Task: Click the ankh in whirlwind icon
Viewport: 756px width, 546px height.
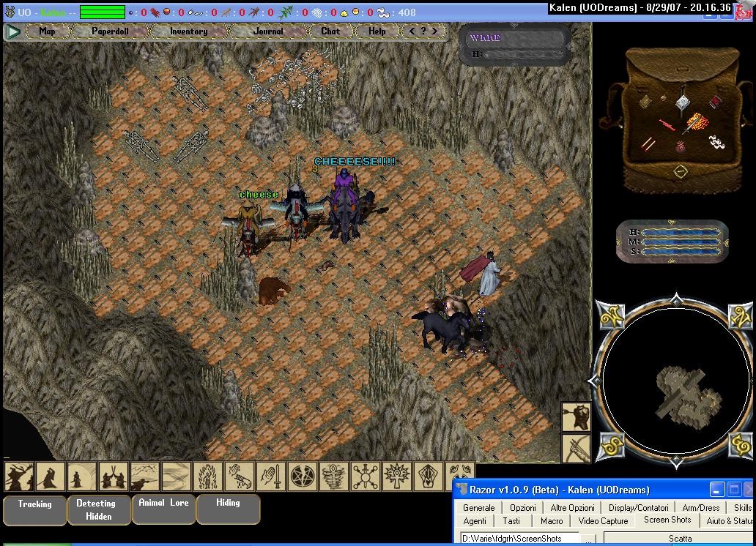Action: pyautogui.click(x=333, y=476)
